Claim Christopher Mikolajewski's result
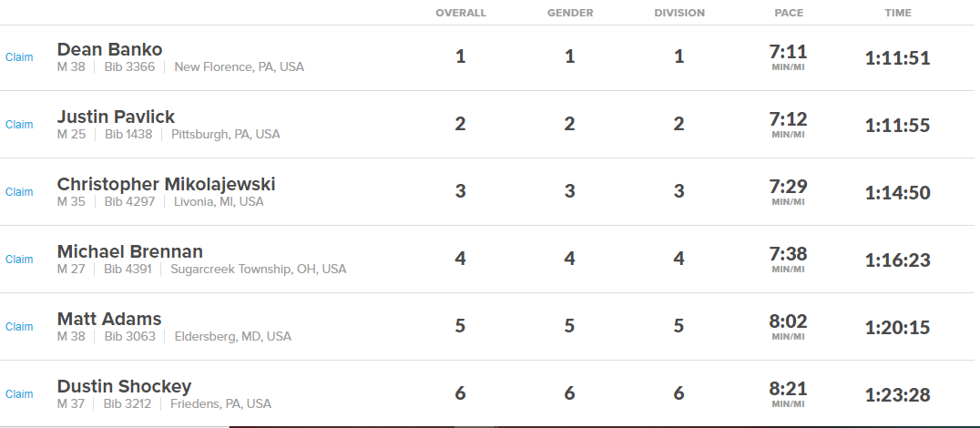This screenshot has width=980, height=428. point(19,192)
